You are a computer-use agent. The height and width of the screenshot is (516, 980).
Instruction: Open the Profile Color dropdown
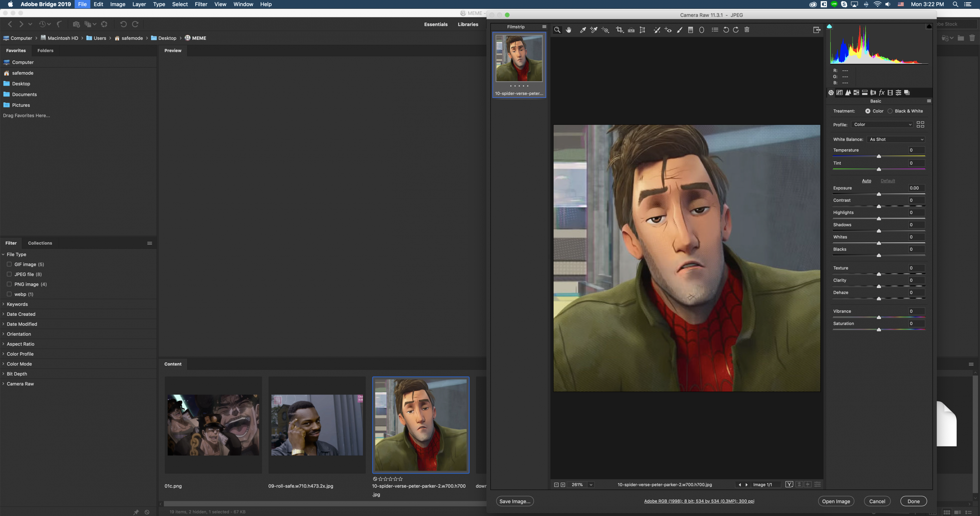[882, 125]
